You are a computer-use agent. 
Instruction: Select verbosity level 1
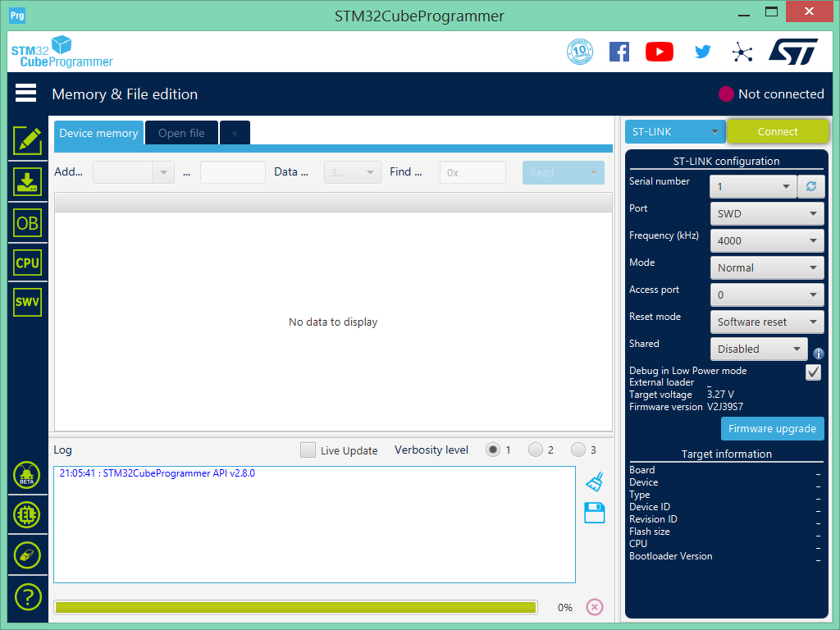[493, 450]
